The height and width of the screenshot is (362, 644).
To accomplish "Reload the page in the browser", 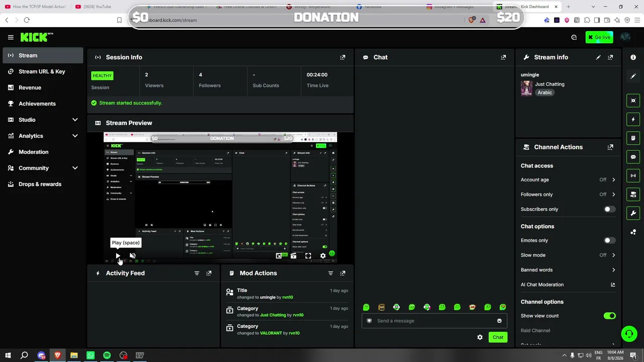I will click(27, 20).
